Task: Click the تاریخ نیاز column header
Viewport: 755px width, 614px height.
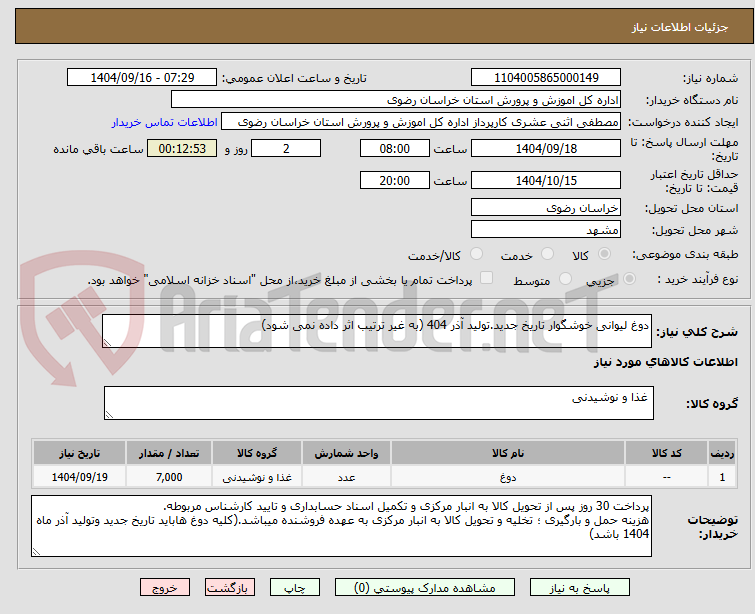Action: click(x=79, y=453)
